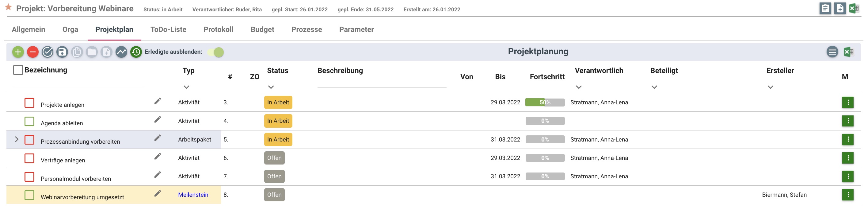
Task: Export the Projektplanung table to Excel
Action: pos(848,52)
